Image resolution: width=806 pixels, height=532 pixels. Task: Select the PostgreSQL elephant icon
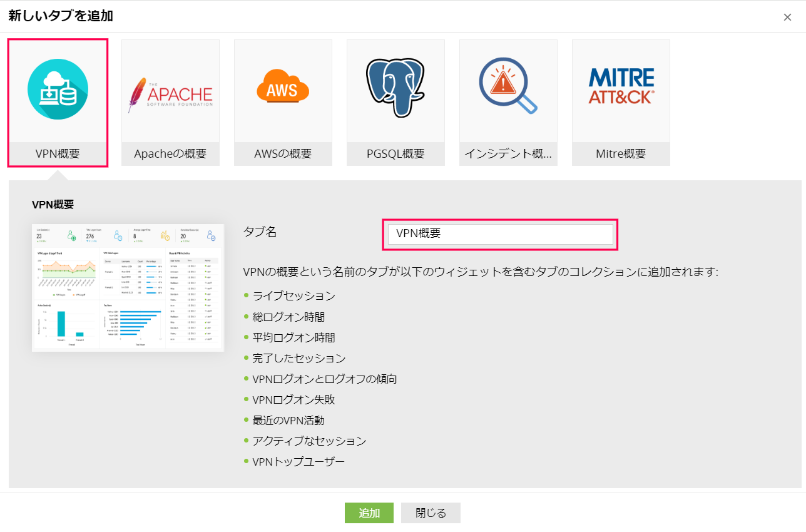(x=395, y=88)
